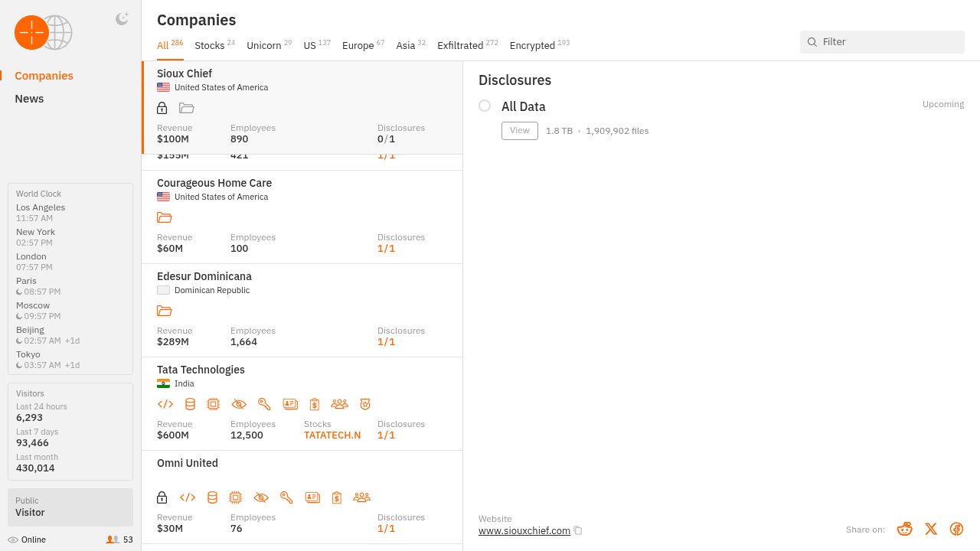Click Omni United source code icon
Screen dimensions: 980x551
(188, 497)
